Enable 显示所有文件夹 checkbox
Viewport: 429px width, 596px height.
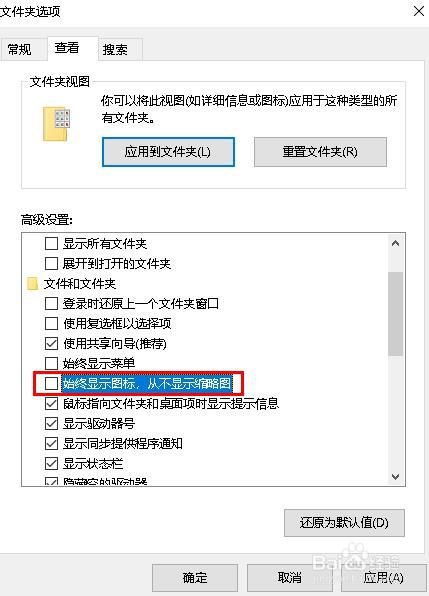click(51, 243)
